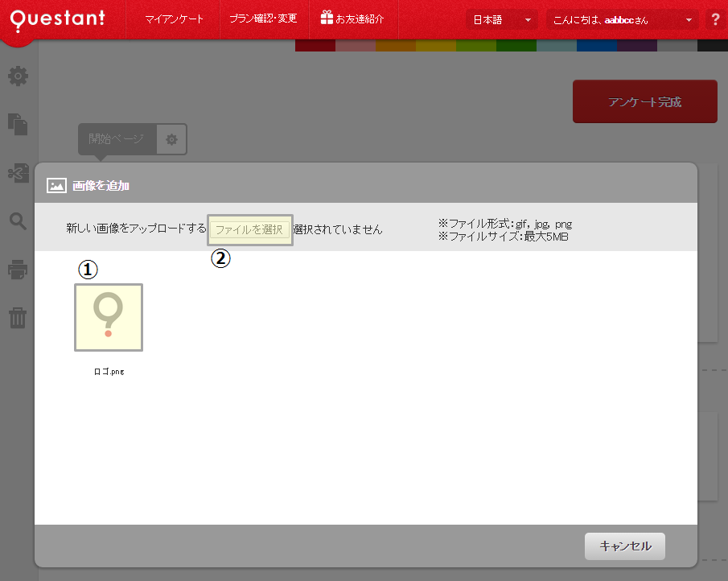Pick the yellow theme color swatch
This screenshot has width=728, height=581.
point(436,46)
